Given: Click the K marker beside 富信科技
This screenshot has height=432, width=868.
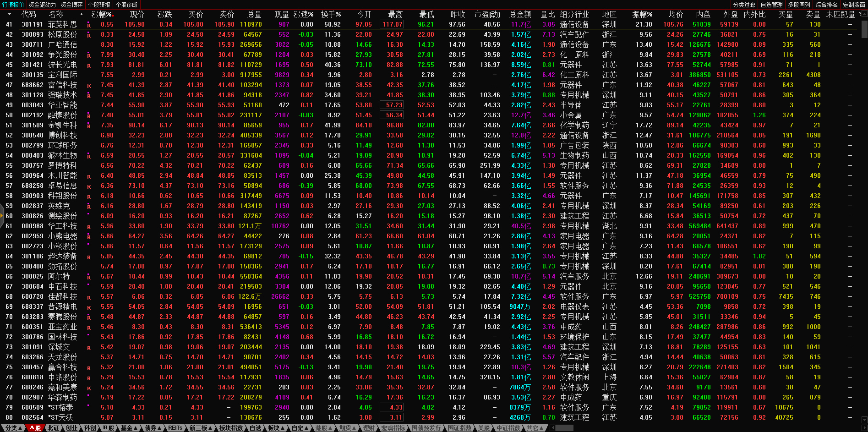Looking at the screenshot, I should 89,86.
